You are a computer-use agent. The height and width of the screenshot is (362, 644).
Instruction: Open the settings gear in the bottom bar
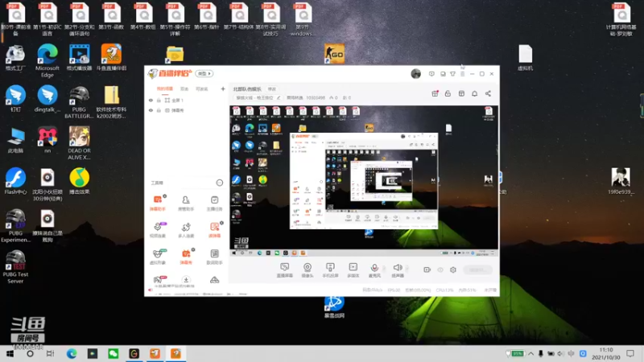(453, 269)
